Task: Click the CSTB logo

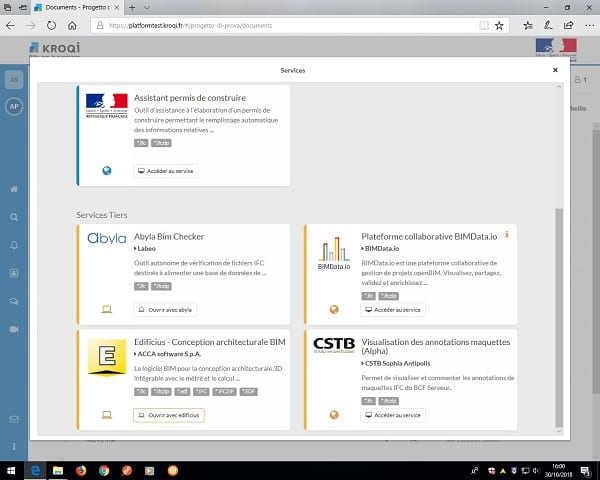Action: click(334, 345)
